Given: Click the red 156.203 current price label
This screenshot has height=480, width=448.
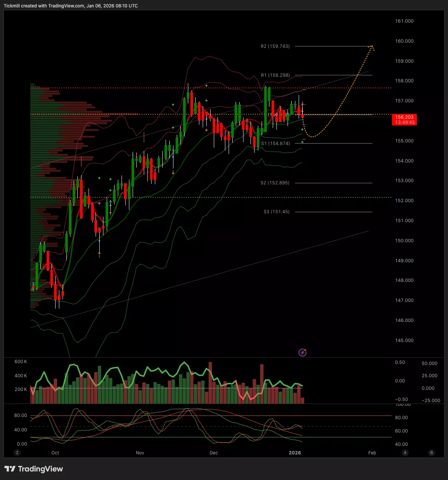Looking at the screenshot, I should coord(404,119).
